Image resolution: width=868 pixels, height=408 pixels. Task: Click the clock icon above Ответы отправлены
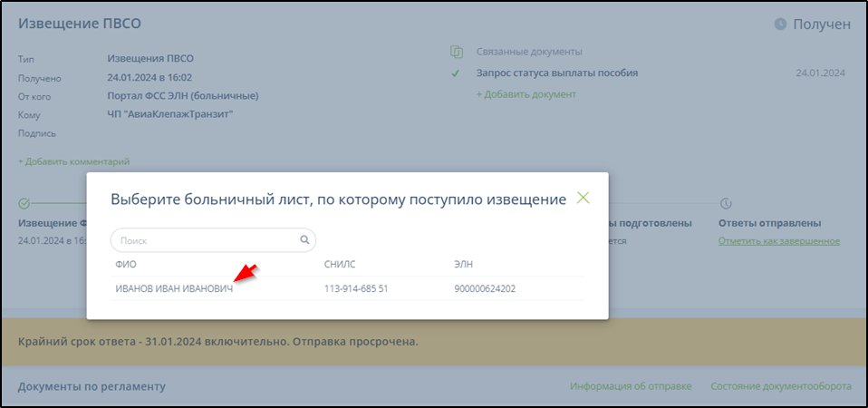pos(726,203)
